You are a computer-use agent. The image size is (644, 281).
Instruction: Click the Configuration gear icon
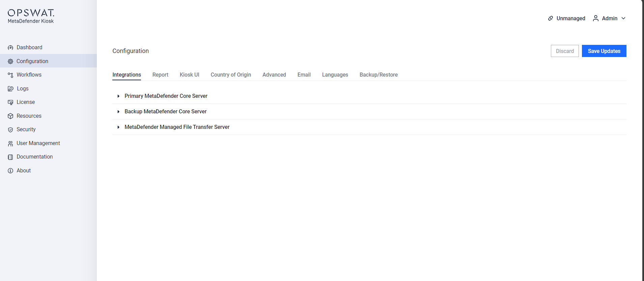[10, 61]
